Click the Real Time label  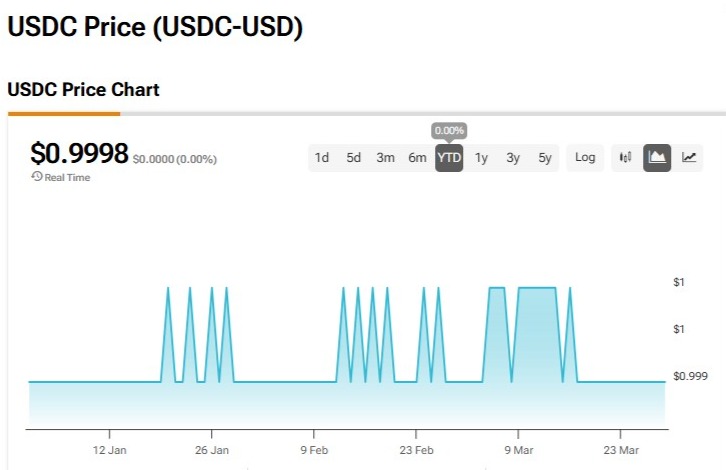[67, 177]
